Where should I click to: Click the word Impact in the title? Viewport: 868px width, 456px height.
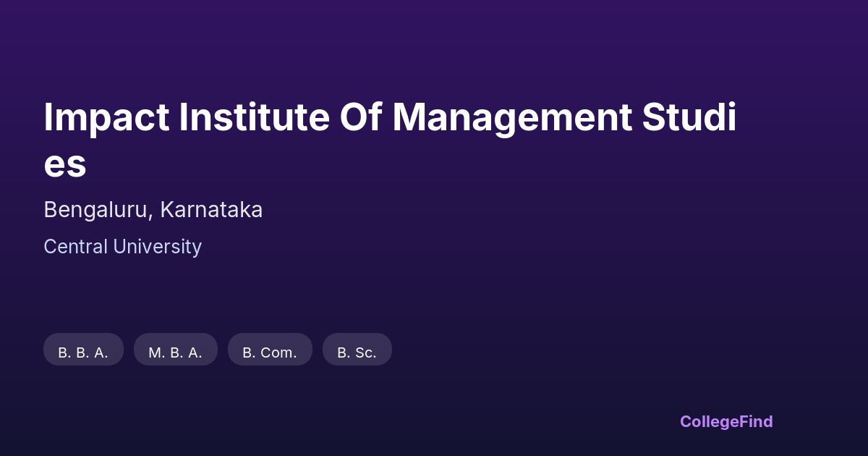pos(106,117)
